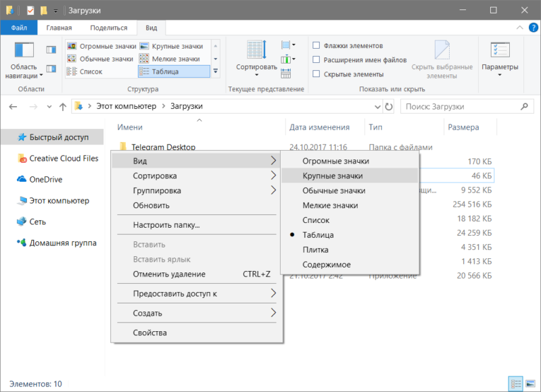Open the Сортировать sort button
The image size is (541, 392).
256,59
